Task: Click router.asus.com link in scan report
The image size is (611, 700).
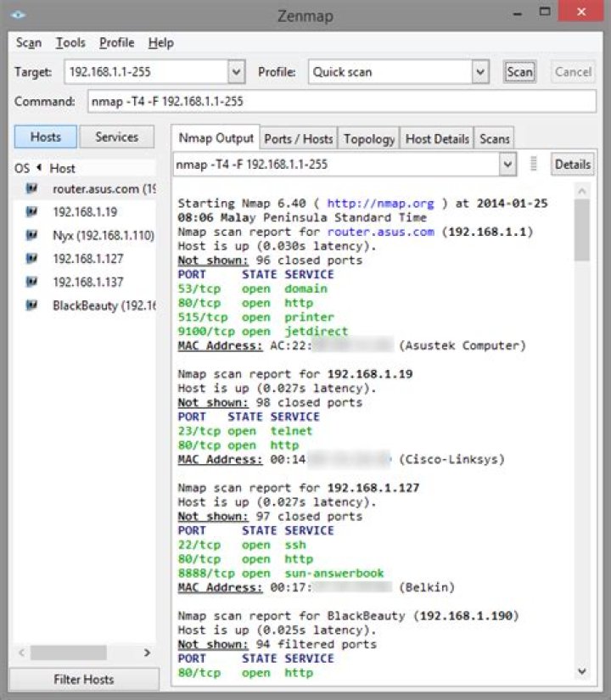Action: 380,232
